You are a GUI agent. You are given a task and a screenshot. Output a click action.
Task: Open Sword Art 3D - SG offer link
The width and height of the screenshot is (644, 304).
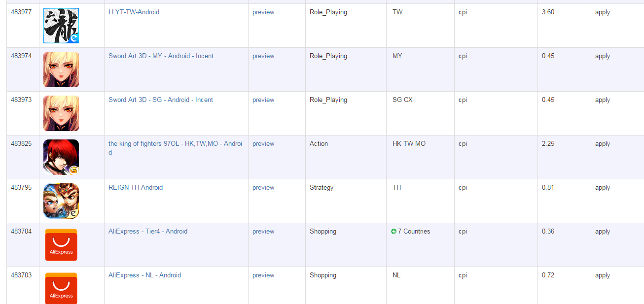pos(161,100)
